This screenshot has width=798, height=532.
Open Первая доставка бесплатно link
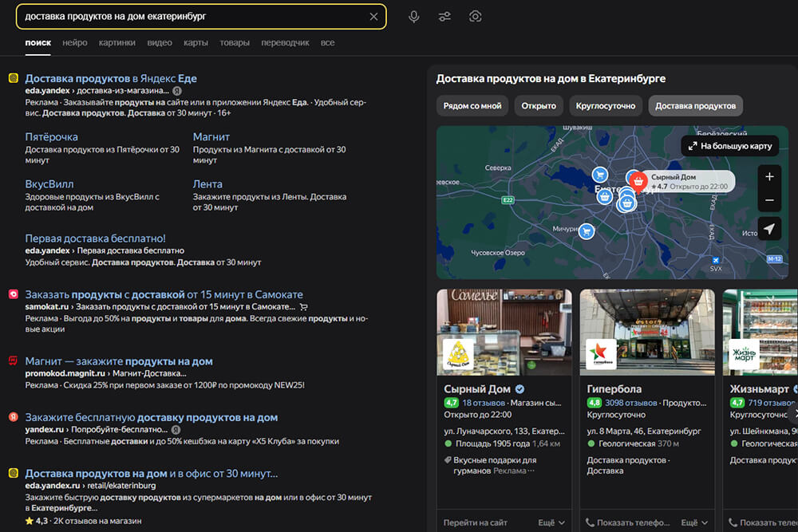[95, 238]
